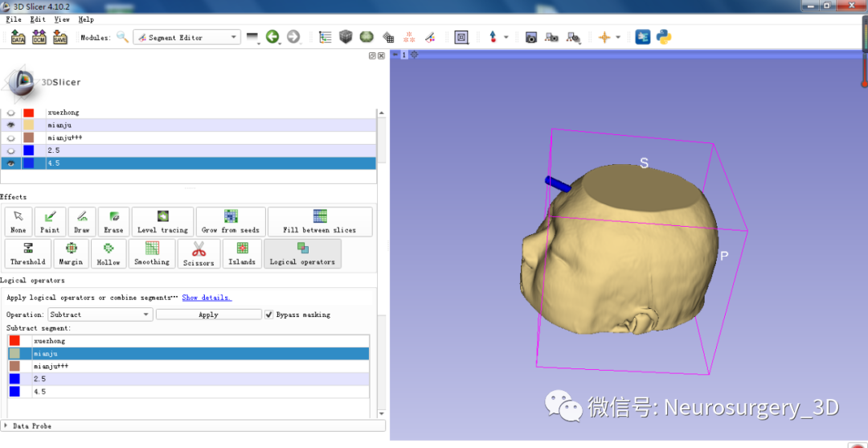Toggle visibility of 4.5 segment

point(10,163)
